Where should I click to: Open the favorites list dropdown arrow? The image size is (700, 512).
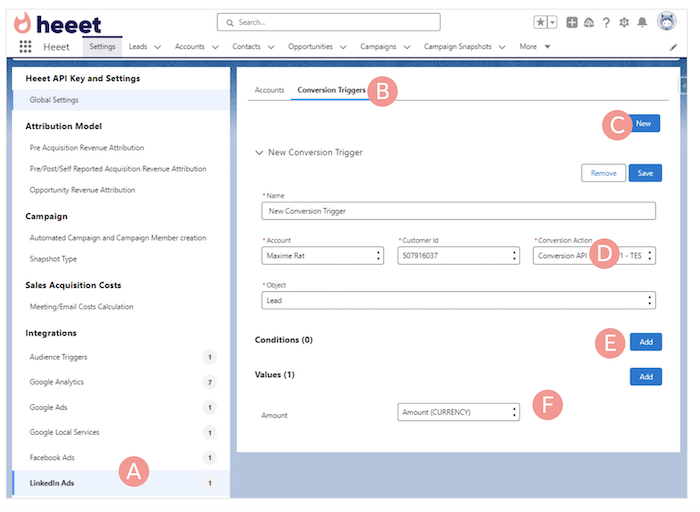(x=552, y=22)
